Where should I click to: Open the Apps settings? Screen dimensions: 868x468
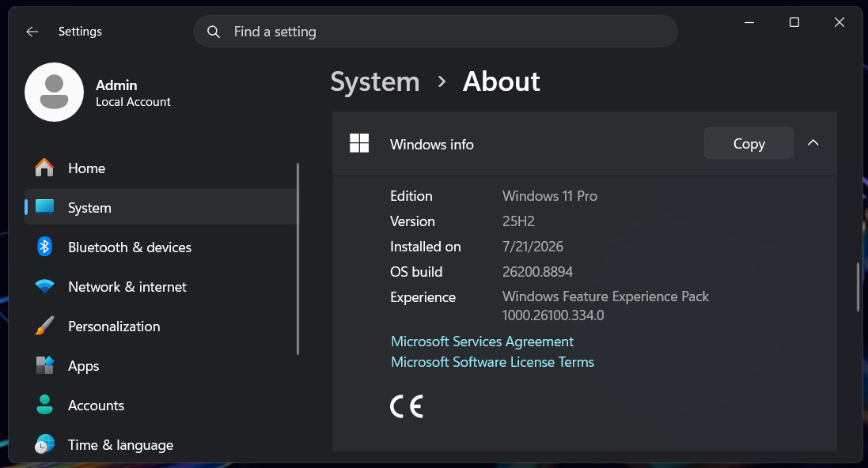(161, 365)
